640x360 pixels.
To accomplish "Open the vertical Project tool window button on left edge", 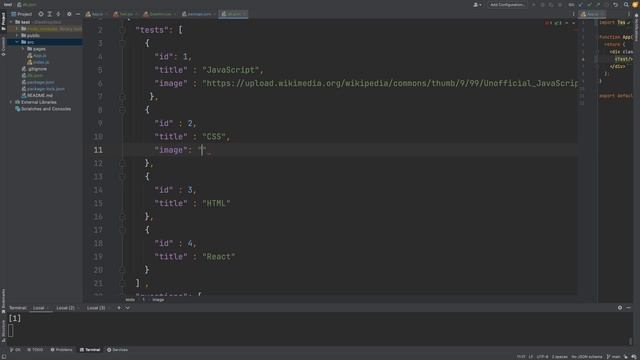I will click(3, 21).
